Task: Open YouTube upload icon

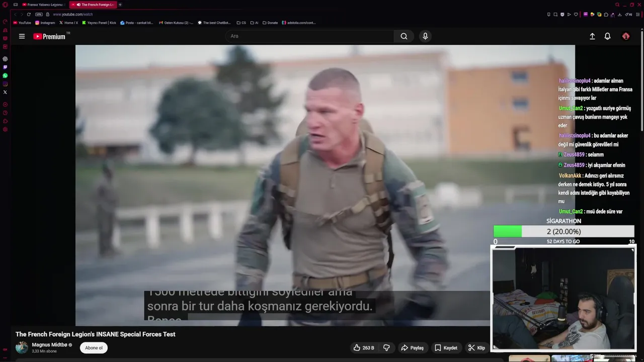Action: [592, 36]
